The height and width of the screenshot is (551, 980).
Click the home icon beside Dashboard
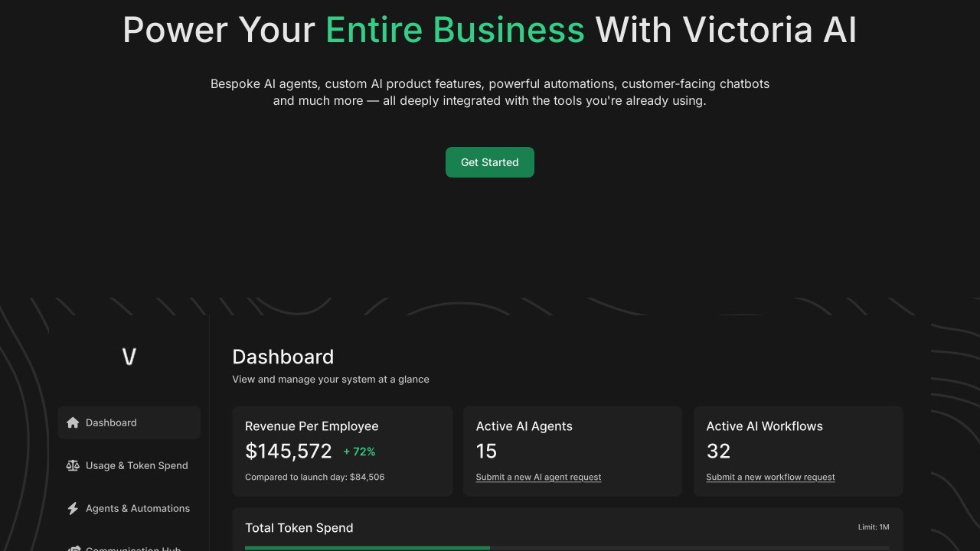(73, 422)
